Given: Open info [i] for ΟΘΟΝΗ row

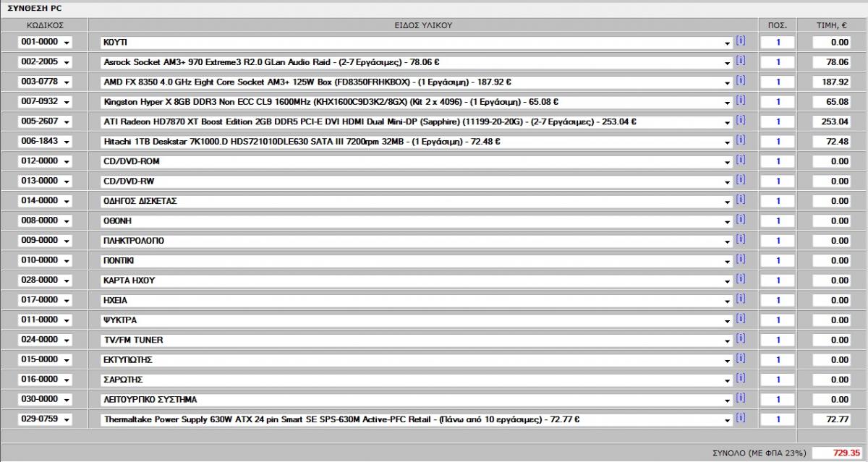Looking at the screenshot, I should click(x=740, y=220).
